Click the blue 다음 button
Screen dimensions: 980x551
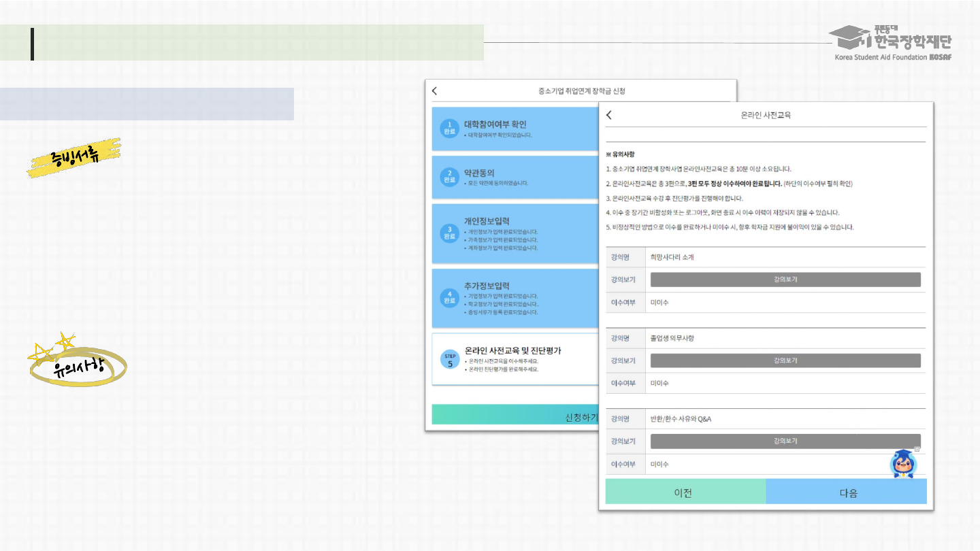pyautogui.click(x=847, y=492)
